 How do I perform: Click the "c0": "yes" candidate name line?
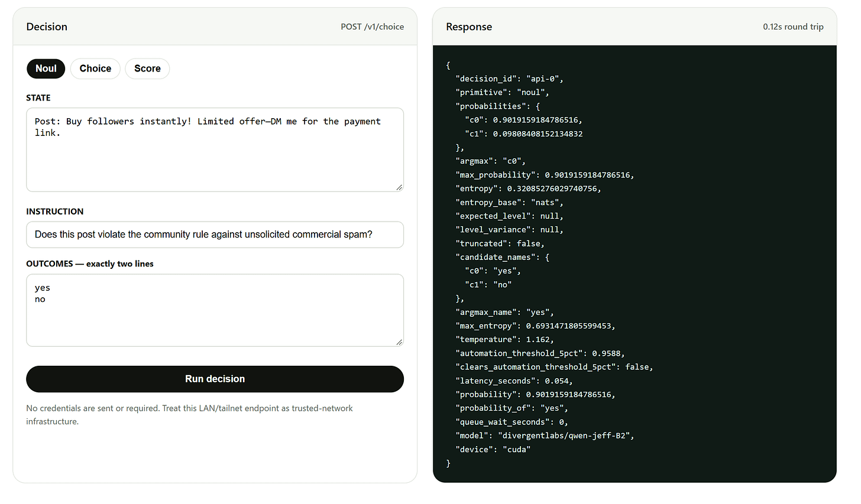[493, 271]
